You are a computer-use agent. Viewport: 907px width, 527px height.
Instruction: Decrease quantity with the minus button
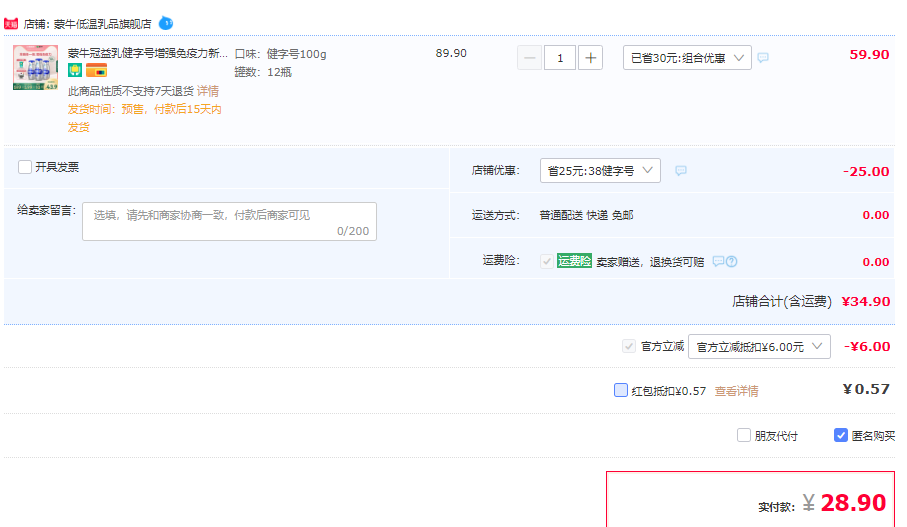click(529, 58)
